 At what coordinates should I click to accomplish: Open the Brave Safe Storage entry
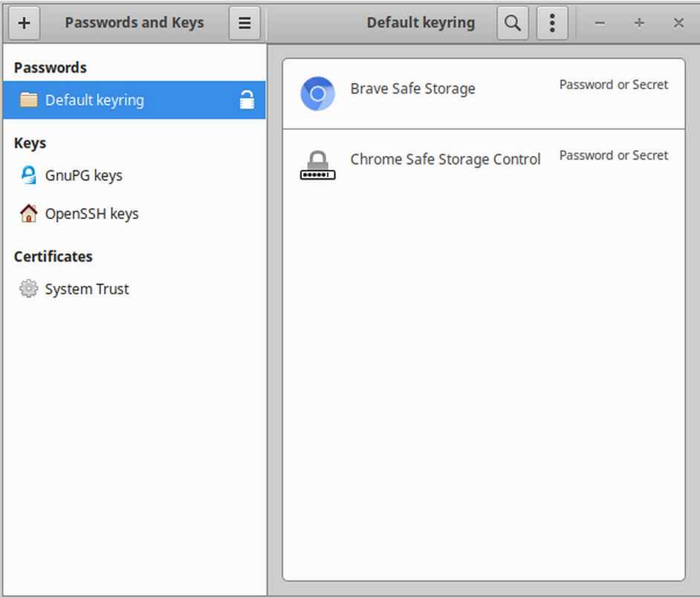click(x=484, y=94)
